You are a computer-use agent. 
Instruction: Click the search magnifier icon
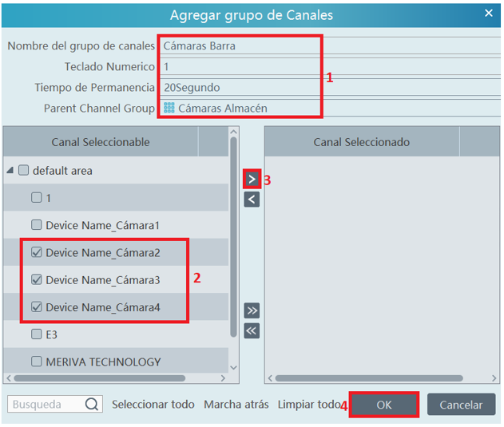coord(93,405)
